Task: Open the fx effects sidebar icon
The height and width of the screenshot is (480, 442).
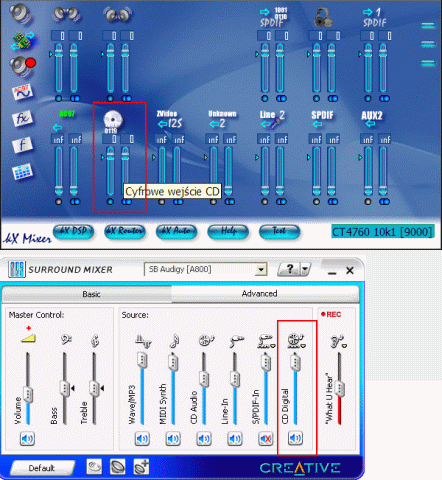Action: tap(22, 118)
